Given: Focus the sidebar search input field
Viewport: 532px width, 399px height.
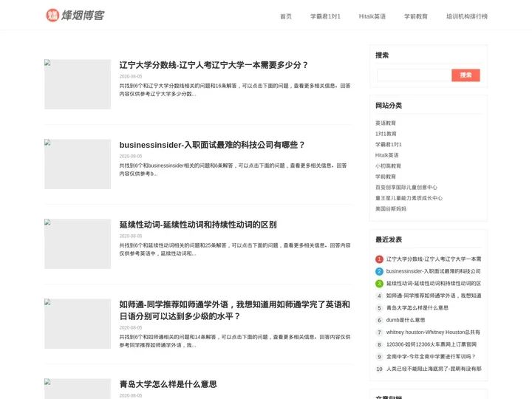Looking at the screenshot, I should 414,75.
